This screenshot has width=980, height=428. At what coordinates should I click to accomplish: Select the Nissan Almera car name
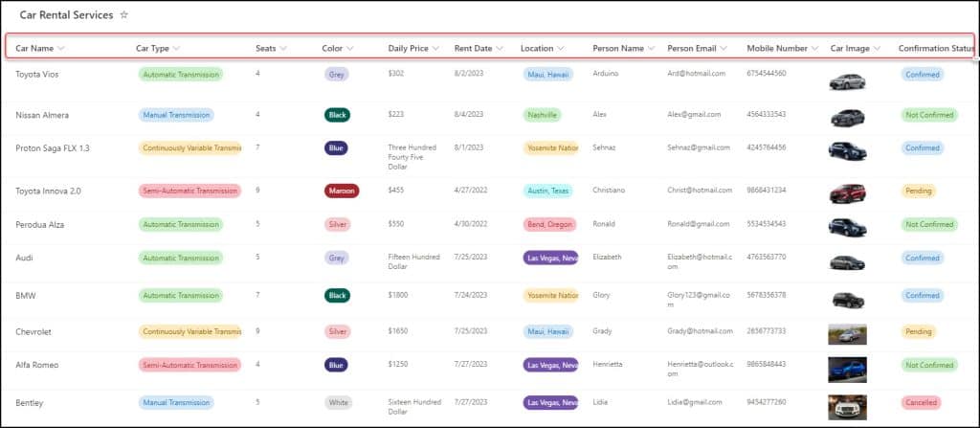(x=42, y=115)
